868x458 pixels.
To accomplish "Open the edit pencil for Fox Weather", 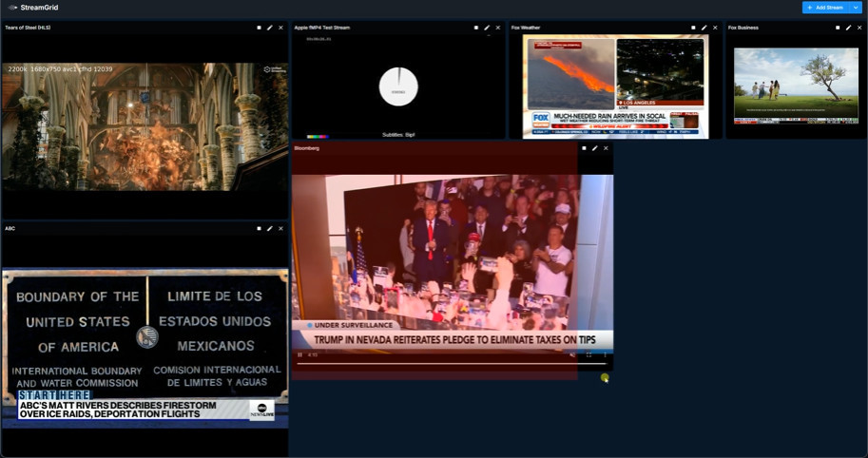I will (704, 28).
